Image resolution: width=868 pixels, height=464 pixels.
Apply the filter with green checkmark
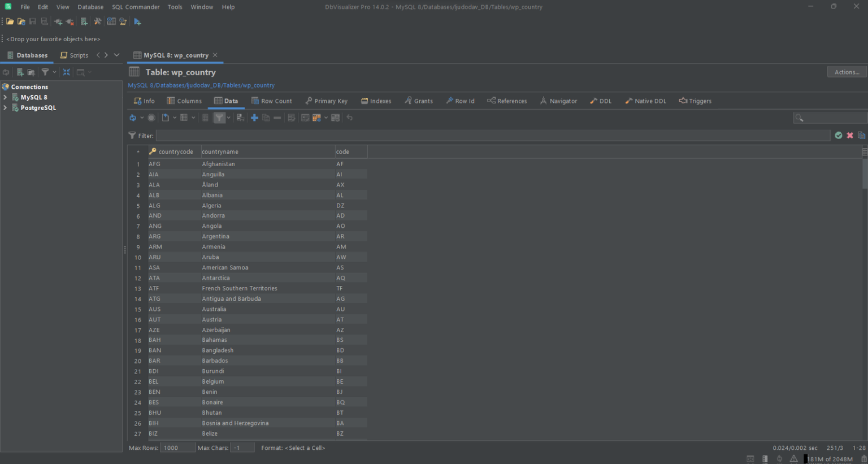pos(838,135)
